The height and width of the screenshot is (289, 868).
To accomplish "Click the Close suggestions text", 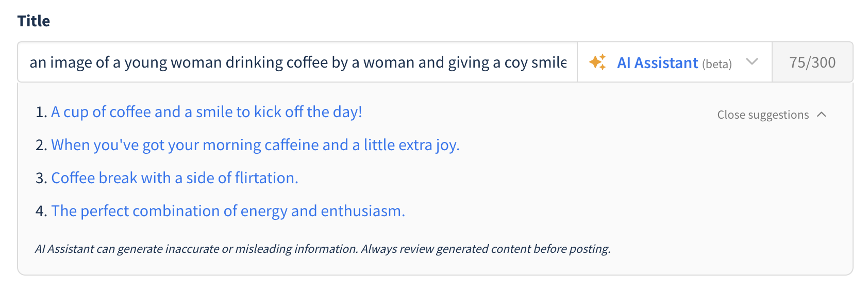I will point(763,115).
